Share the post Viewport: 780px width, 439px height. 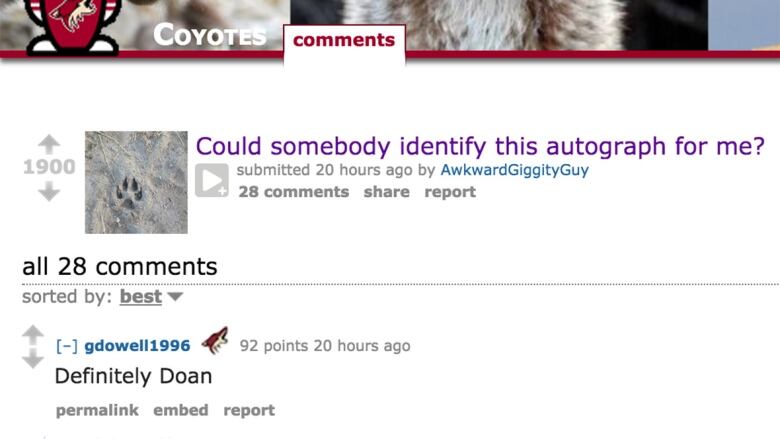pos(387,192)
